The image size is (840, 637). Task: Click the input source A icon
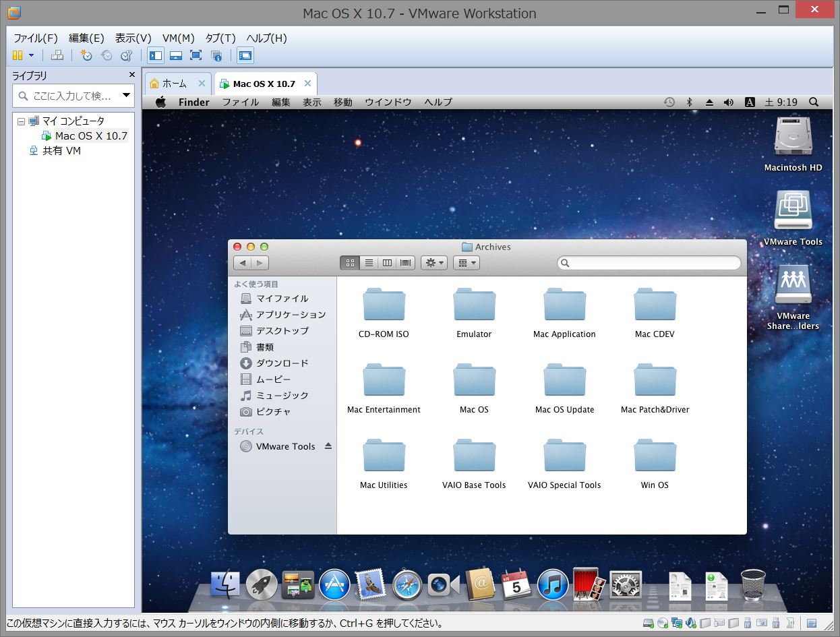click(749, 102)
